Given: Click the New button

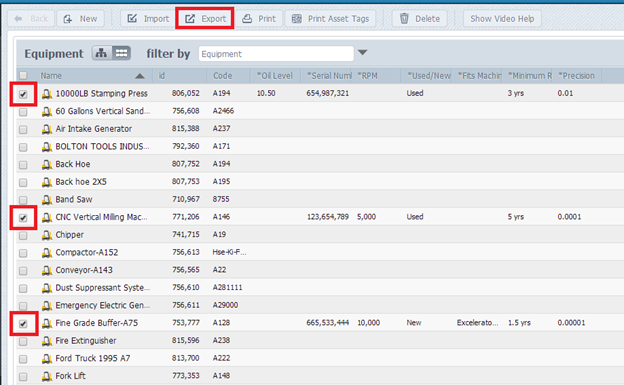Looking at the screenshot, I should click(81, 19).
